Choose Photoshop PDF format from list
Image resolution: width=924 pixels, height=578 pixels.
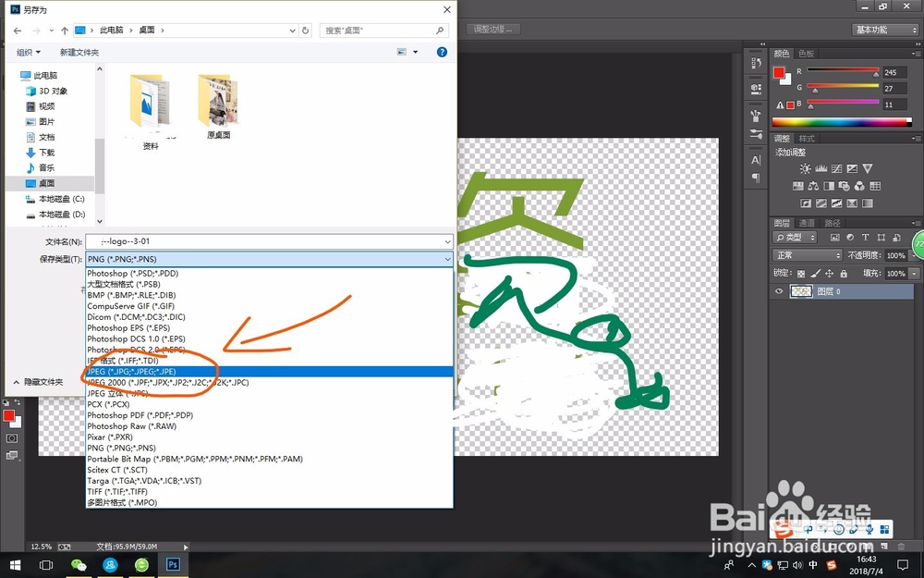[269, 415]
